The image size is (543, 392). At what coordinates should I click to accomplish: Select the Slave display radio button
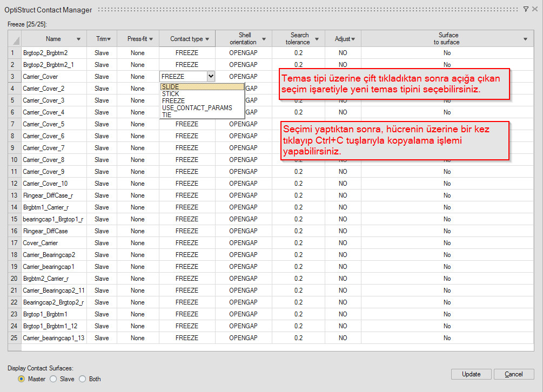point(53,379)
